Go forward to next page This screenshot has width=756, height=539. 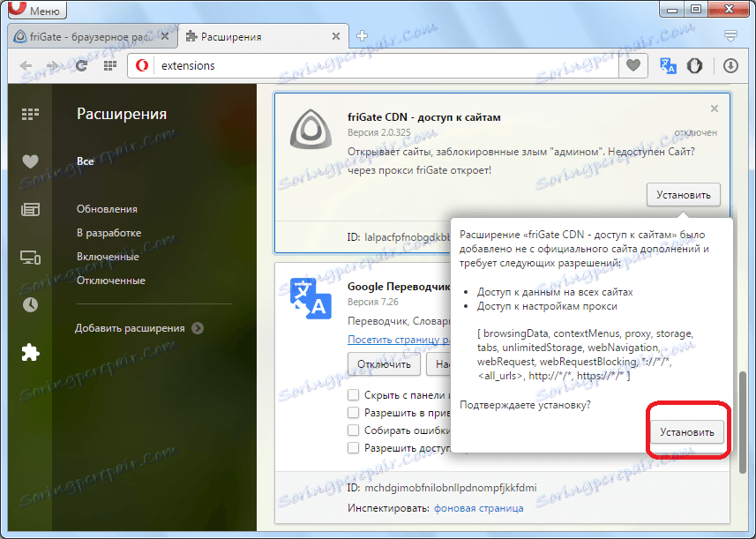[x=52, y=65]
